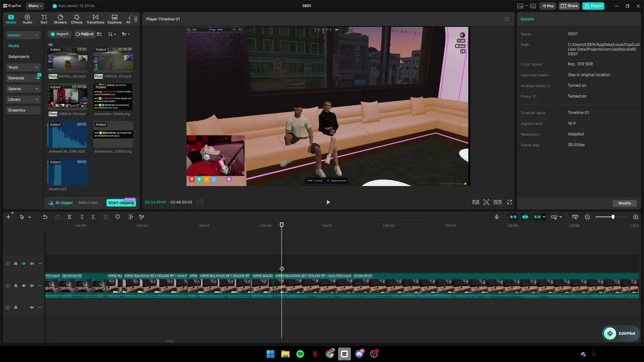Open Google Chrome from the taskbar

(330, 354)
